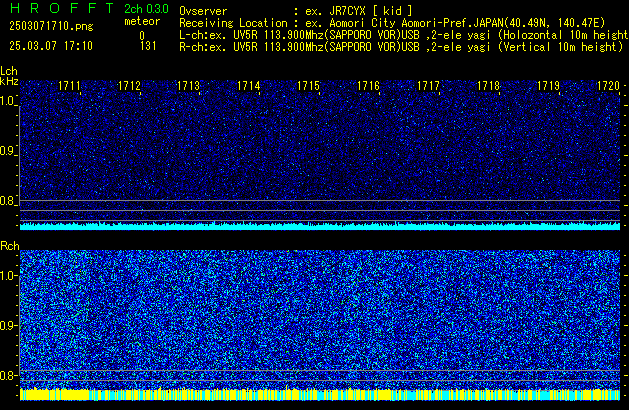The image size is (629, 410).
Task: Select the file name 2503071710.png
Action: 51,26
